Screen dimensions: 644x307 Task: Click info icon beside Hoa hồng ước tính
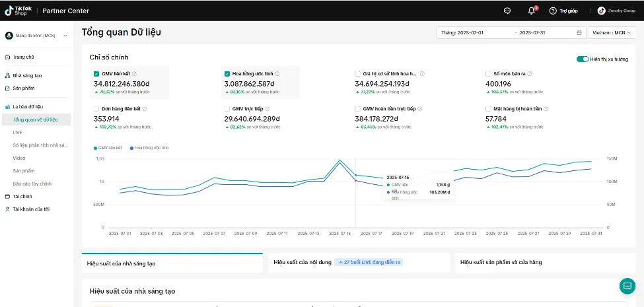277,74
